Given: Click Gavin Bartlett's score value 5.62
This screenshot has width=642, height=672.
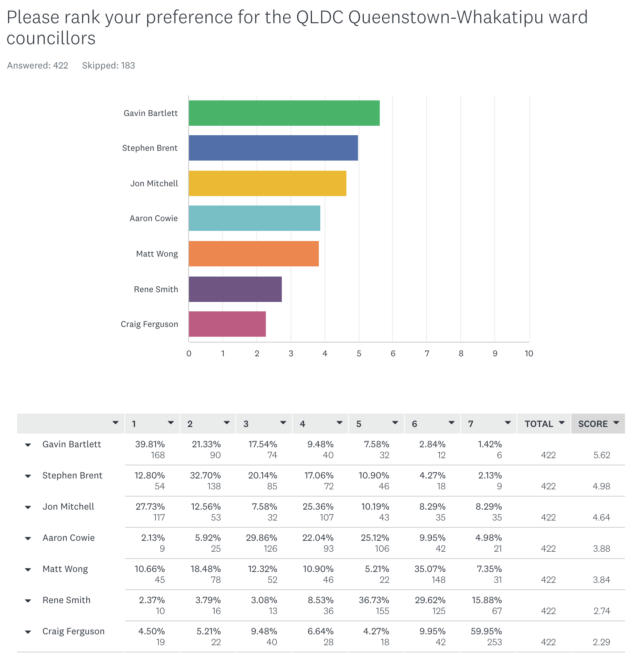Looking at the screenshot, I should click(602, 455).
